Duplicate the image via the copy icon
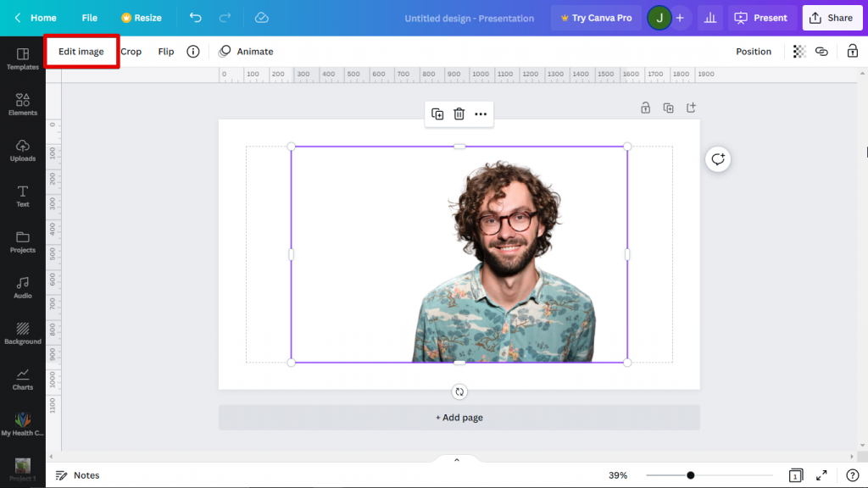Image resolution: width=868 pixels, height=488 pixels. pyautogui.click(x=437, y=114)
